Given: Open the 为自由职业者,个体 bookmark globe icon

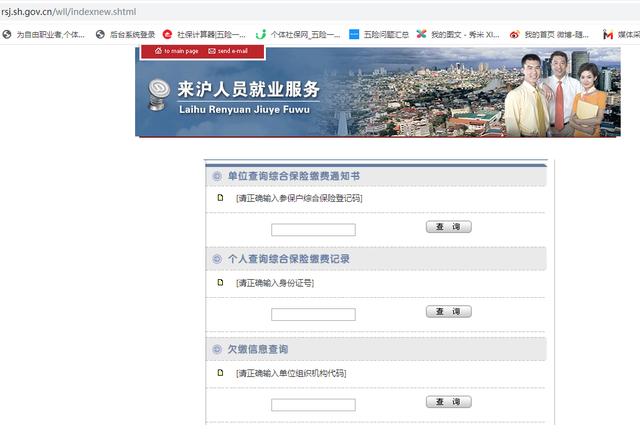Looking at the screenshot, I should click(7, 35).
